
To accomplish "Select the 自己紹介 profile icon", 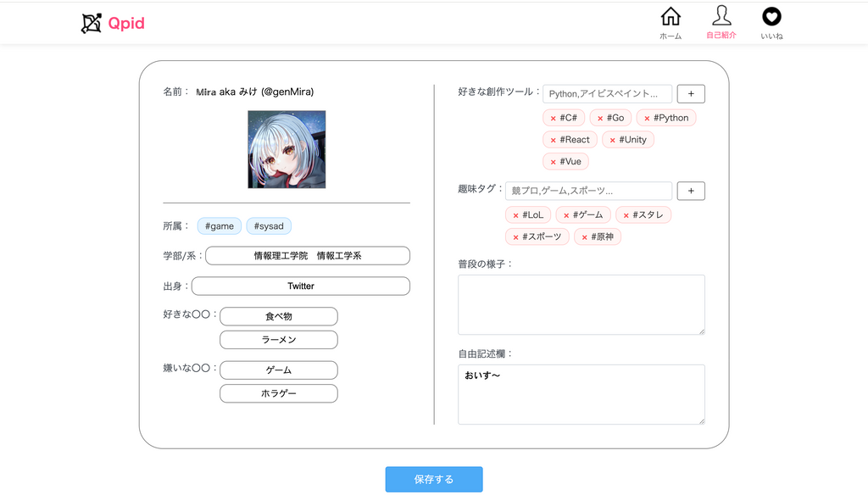I will click(x=721, y=16).
